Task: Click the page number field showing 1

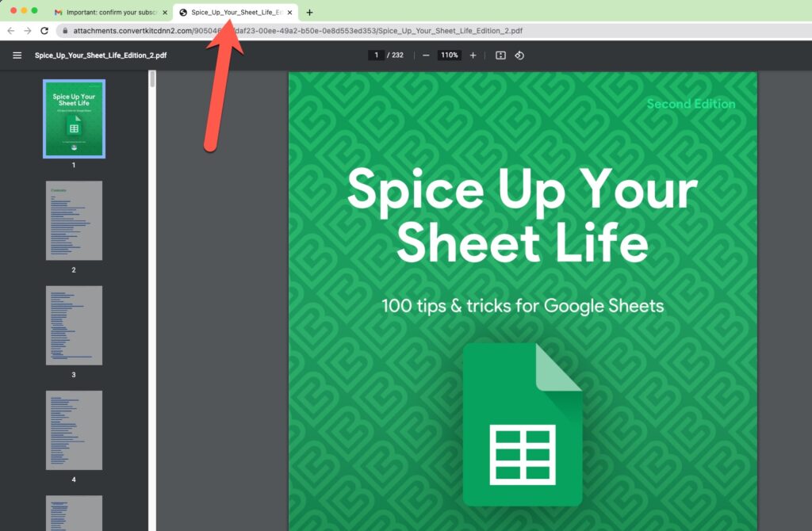Action: 376,55
